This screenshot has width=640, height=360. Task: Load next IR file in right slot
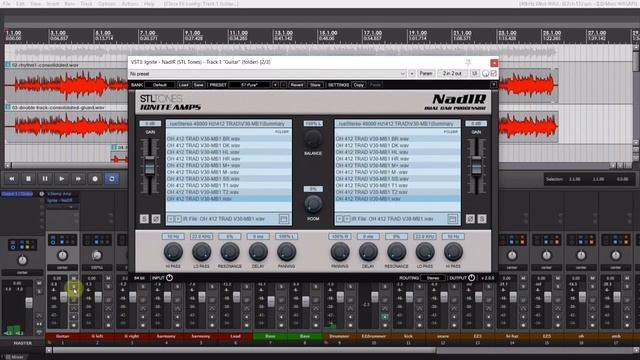346,219
